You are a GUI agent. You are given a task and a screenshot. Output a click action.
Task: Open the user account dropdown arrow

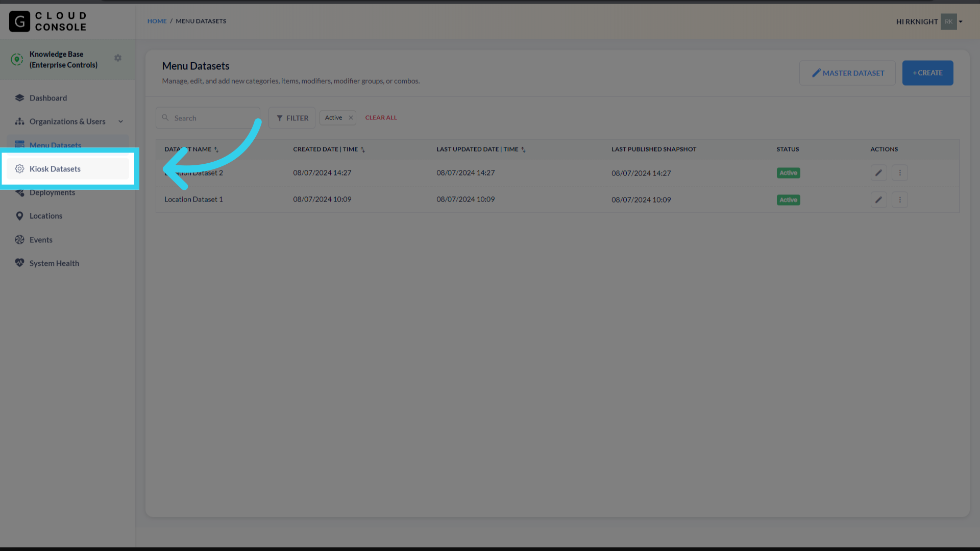pos(961,21)
